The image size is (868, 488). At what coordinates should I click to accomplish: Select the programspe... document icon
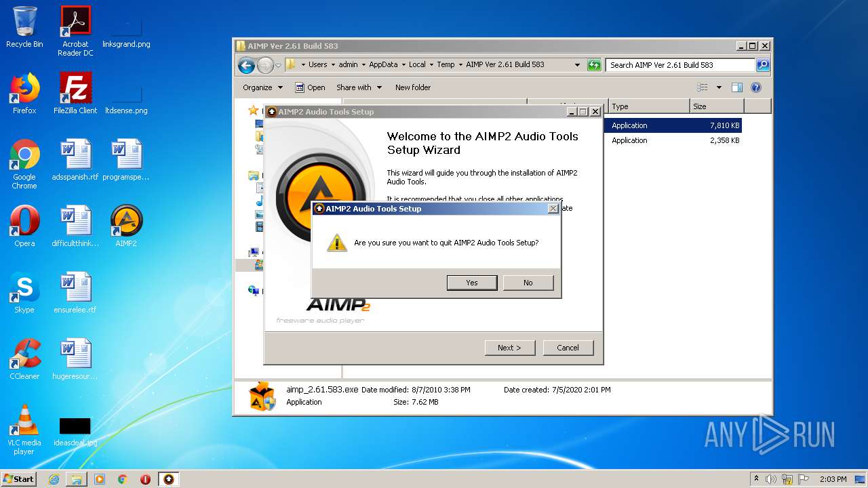coord(126,160)
